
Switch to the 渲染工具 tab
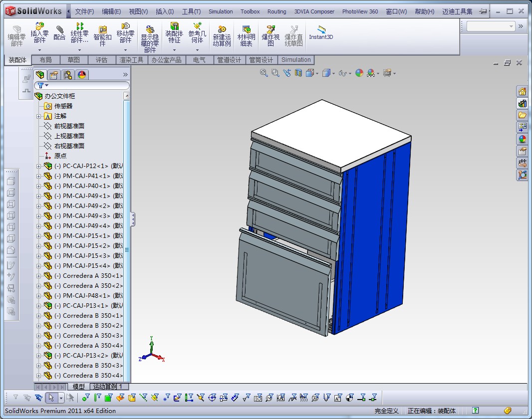pyautogui.click(x=132, y=60)
